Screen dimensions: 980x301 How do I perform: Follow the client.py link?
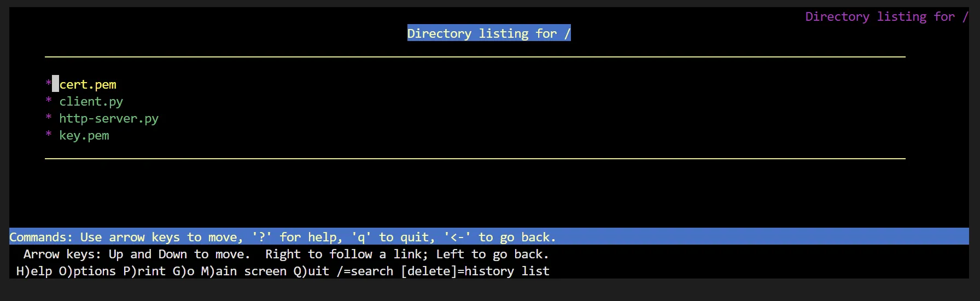coord(91,102)
